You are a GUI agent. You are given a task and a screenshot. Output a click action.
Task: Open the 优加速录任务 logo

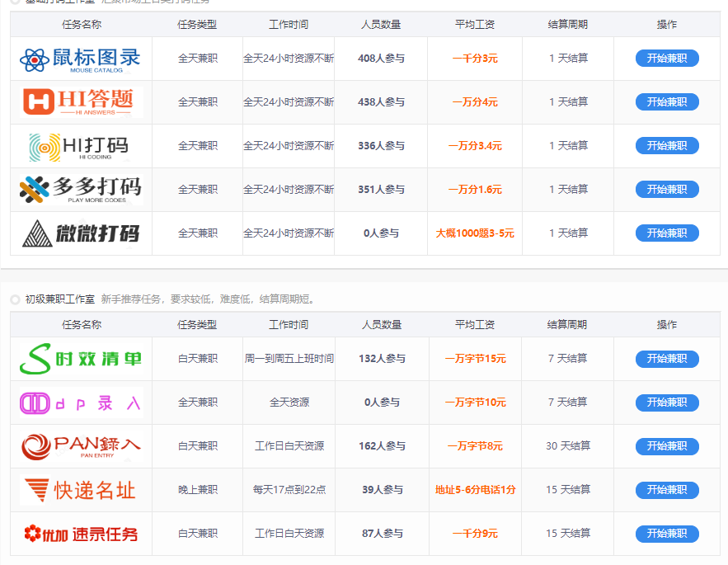81,534
